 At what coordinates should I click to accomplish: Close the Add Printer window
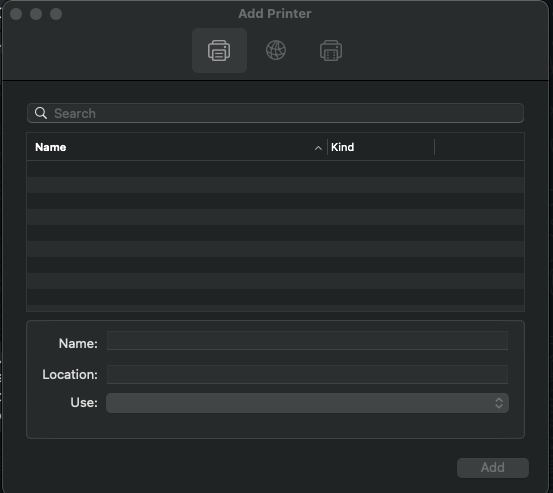pyautogui.click(x=16, y=14)
